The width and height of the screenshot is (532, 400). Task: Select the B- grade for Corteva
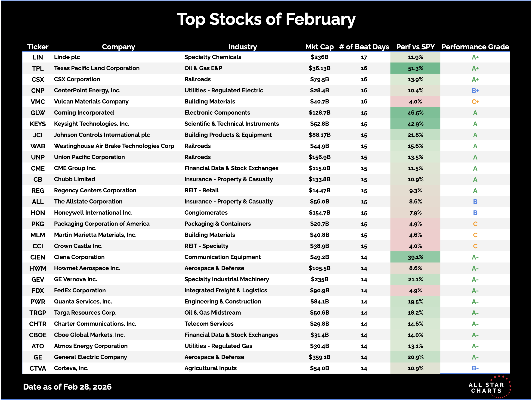(475, 368)
